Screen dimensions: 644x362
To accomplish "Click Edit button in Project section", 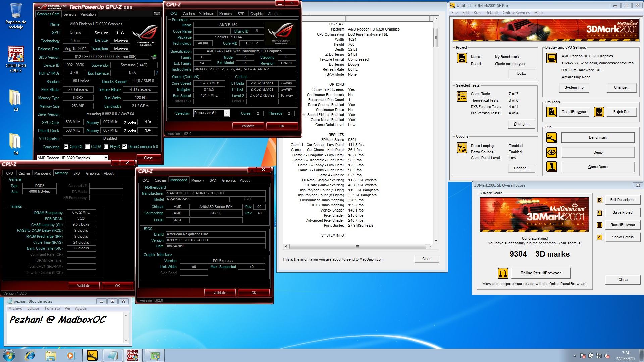I will tap(521, 73).
